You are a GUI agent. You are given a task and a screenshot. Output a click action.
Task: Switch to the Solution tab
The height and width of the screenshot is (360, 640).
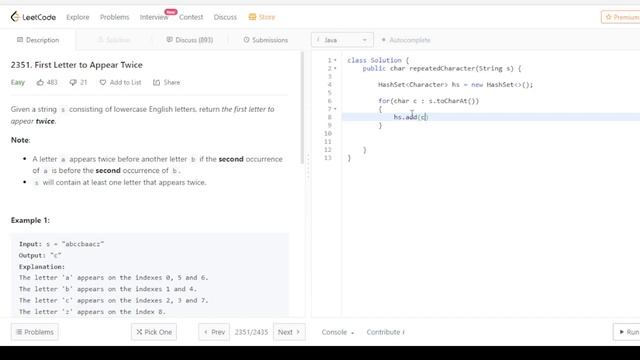tap(114, 40)
